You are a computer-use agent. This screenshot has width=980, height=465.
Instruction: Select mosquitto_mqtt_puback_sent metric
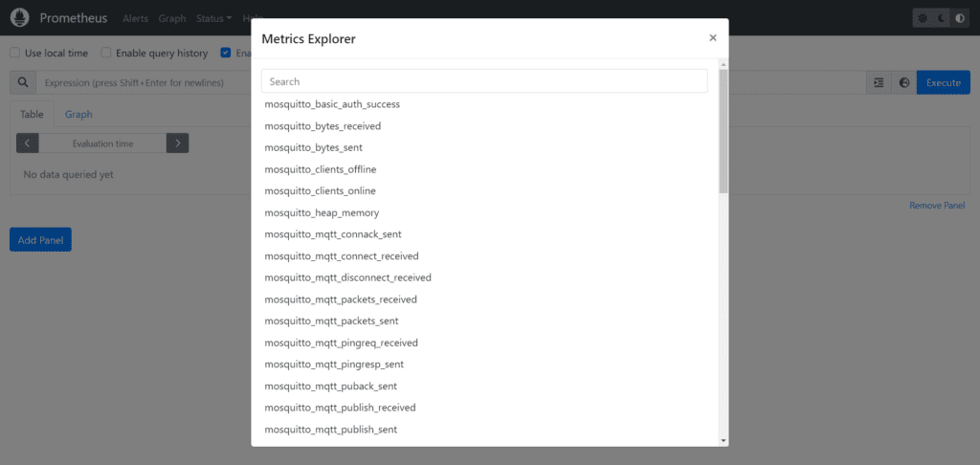pyautogui.click(x=330, y=387)
